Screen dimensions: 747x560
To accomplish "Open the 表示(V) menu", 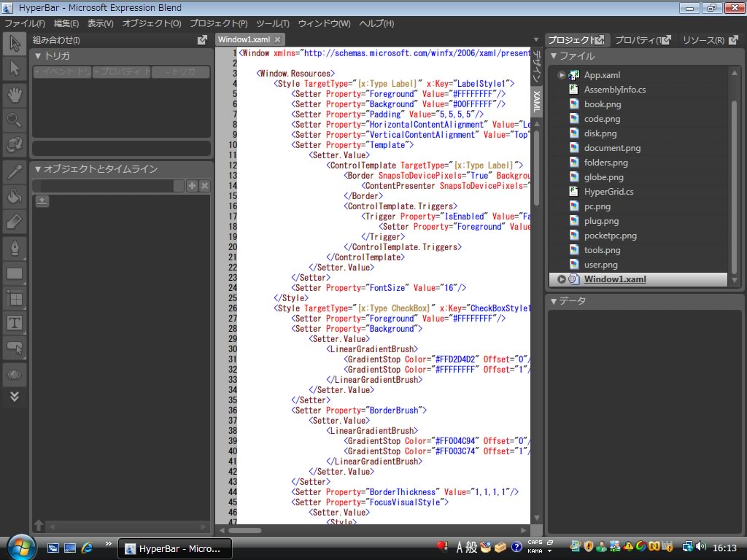I will point(101,23).
